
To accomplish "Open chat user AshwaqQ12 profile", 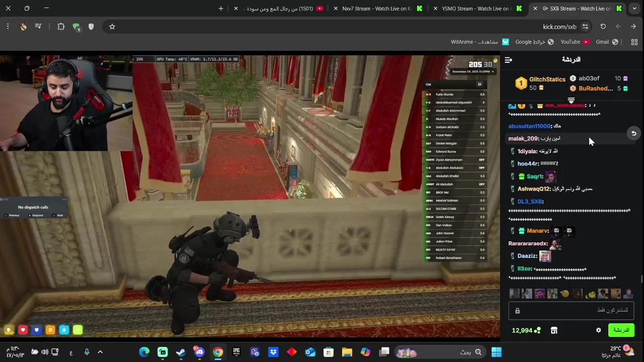I will point(534,189).
